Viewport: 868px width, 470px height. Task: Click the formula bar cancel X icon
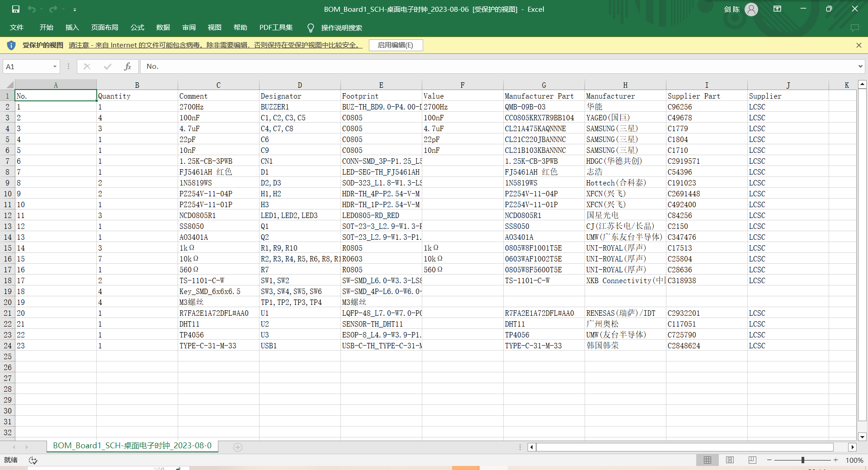coord(87,66)
